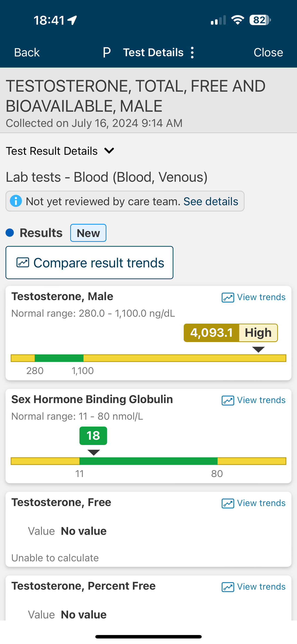The width and height of the screenshot is (297, 644).
Task: View trends for Sex Hormone Binding Globulin
Action: 253,400
